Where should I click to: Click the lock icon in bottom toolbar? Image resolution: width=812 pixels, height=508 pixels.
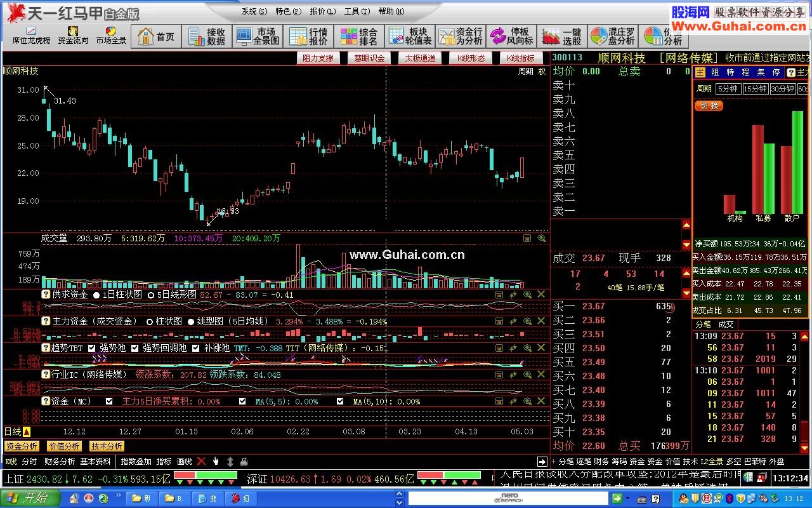point(244,462)
